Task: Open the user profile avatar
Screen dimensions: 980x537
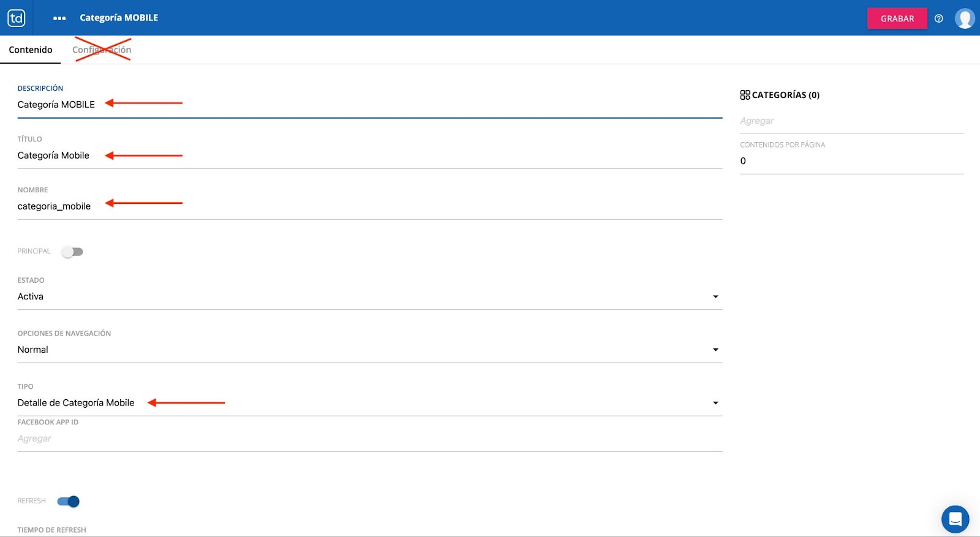Action: pos(965,18)
